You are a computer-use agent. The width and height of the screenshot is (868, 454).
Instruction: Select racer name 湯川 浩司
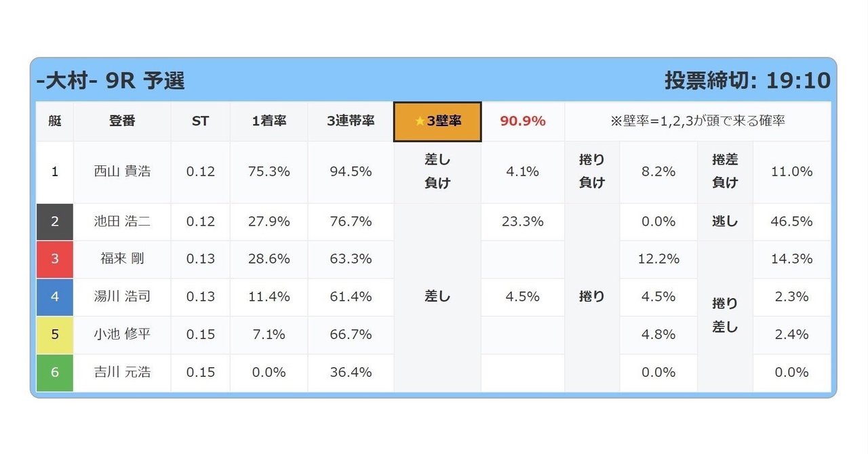122,297
